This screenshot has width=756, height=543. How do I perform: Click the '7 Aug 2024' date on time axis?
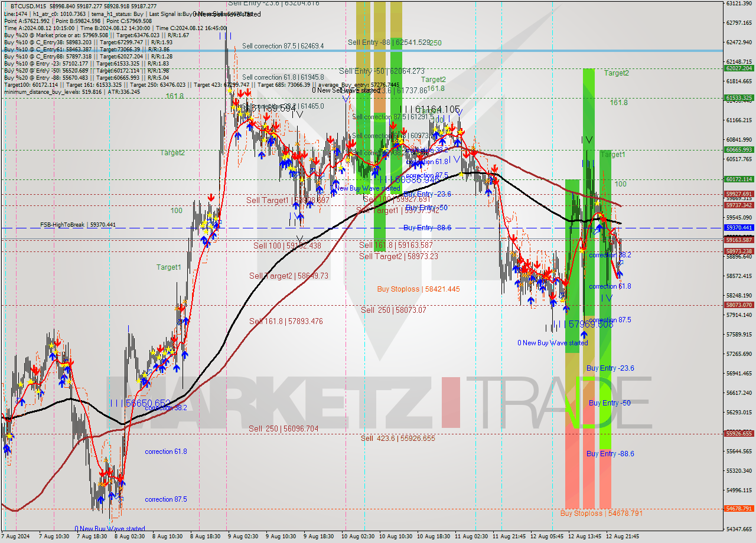tap(17, 537)
